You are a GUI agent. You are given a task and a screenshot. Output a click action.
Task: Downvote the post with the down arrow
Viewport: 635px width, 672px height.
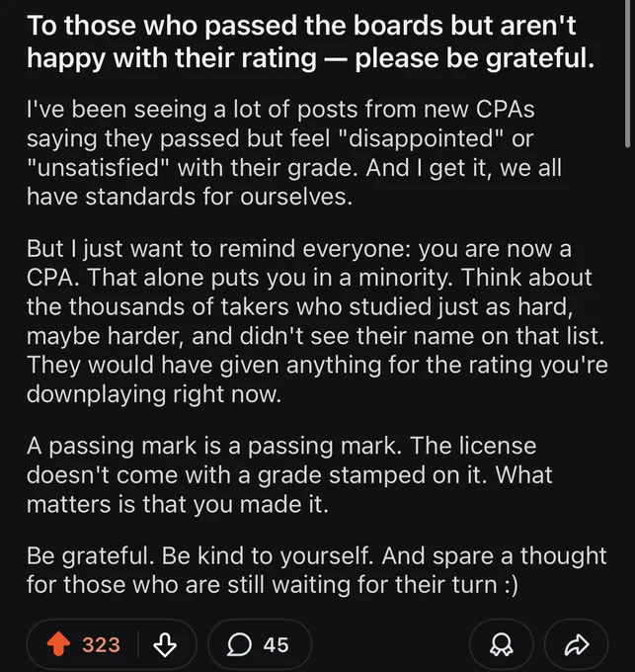[165, 644]
